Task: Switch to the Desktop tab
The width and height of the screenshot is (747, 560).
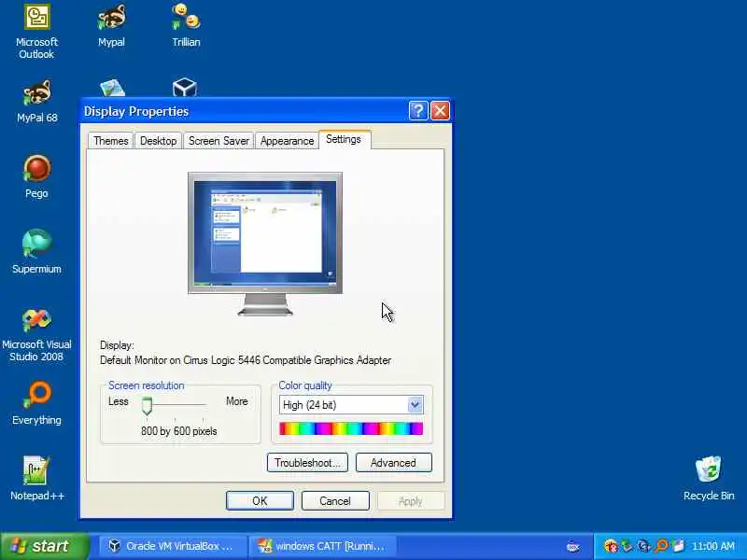Action: pyautogui.click(x=158, y=141)
